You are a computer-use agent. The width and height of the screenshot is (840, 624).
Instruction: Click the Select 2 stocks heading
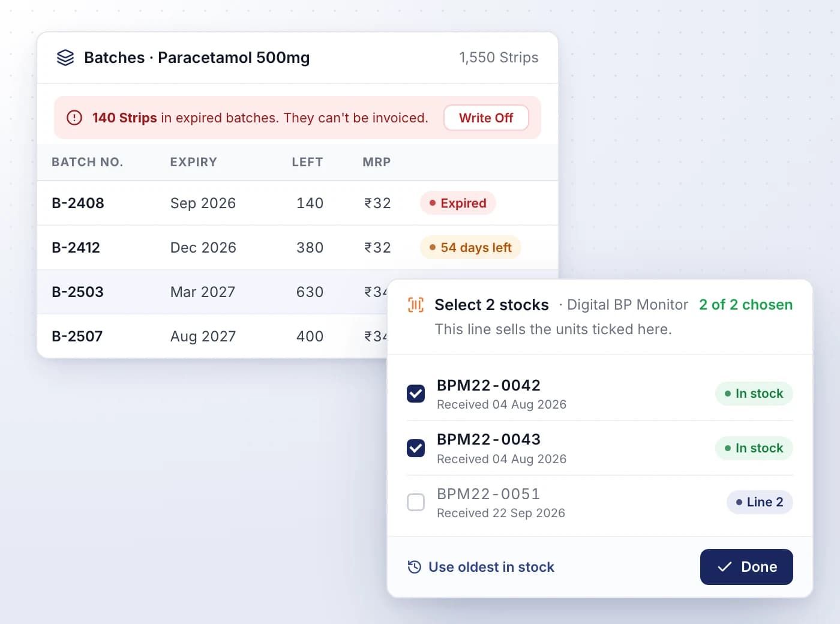point(491,305)
